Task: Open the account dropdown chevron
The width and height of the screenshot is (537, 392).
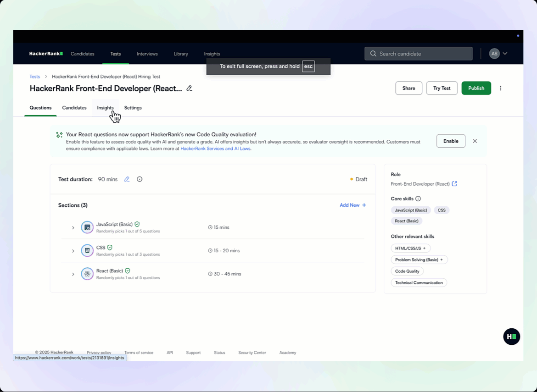Action: (505, 54)
